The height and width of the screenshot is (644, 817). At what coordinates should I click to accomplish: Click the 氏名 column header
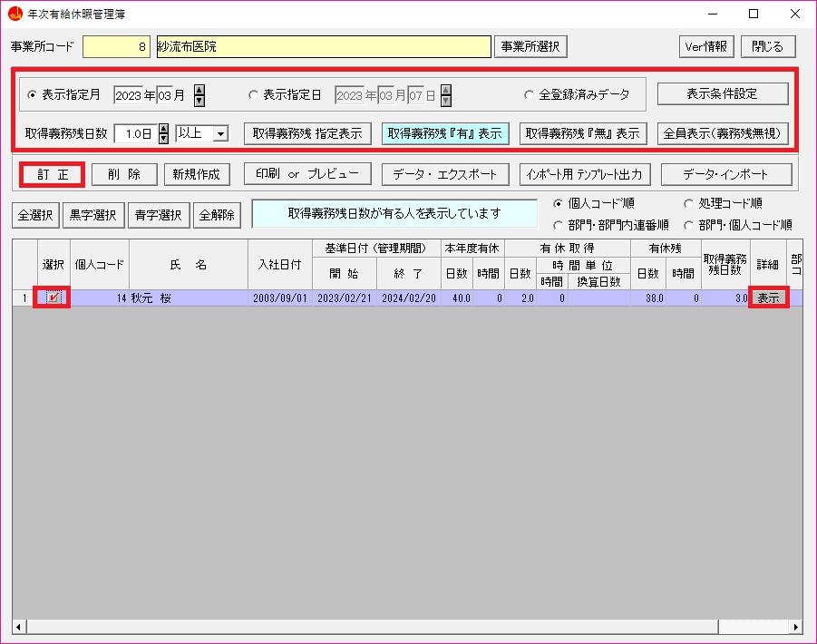(x=189, y=265)
